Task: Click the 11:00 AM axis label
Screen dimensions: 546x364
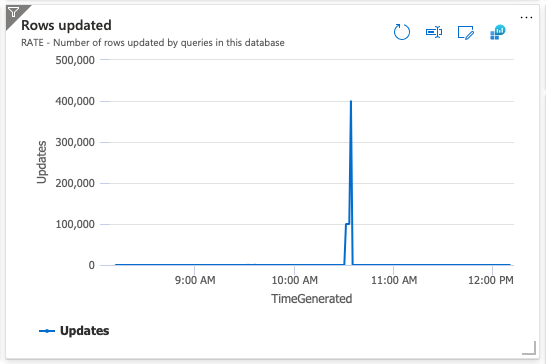Action: click(394, 280)
